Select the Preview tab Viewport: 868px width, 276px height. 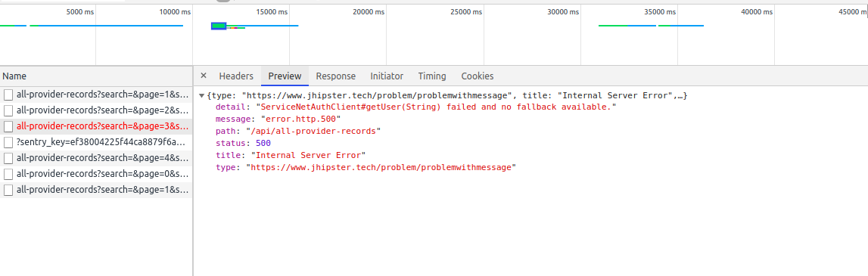click(285, 76)
